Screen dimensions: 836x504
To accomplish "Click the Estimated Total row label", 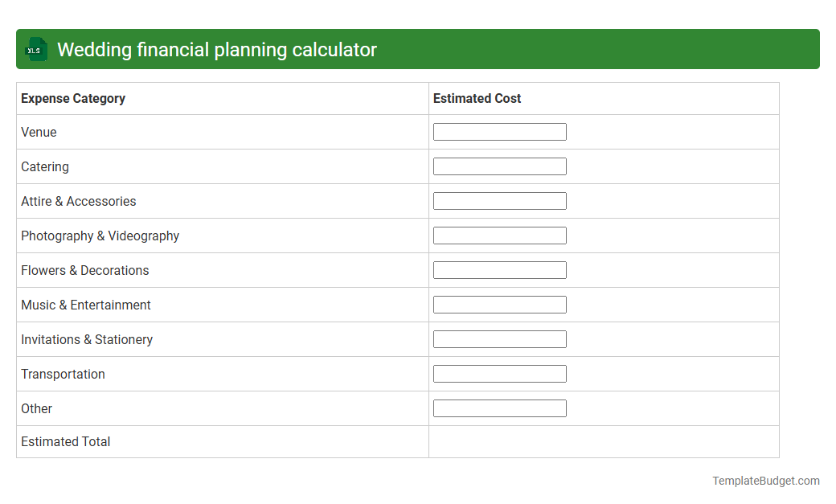I will [x=65, y=441].
